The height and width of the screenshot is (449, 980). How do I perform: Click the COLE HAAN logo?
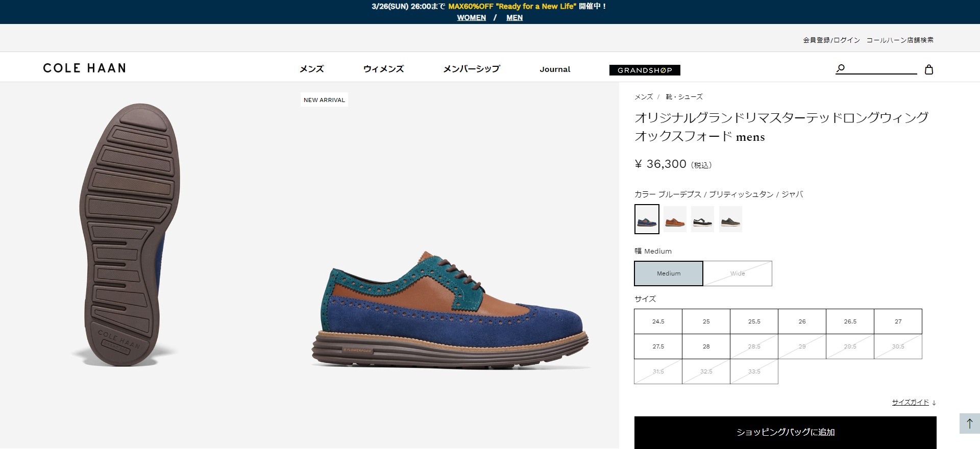[x=85, y=68]
